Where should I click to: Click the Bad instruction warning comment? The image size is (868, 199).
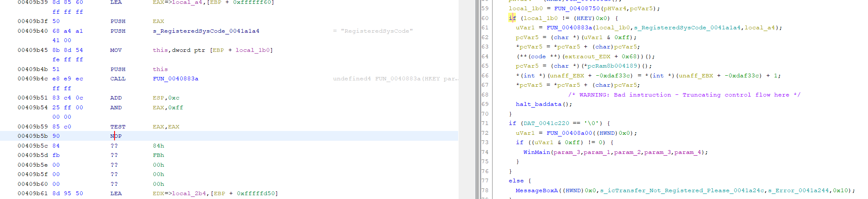point(684,95)
